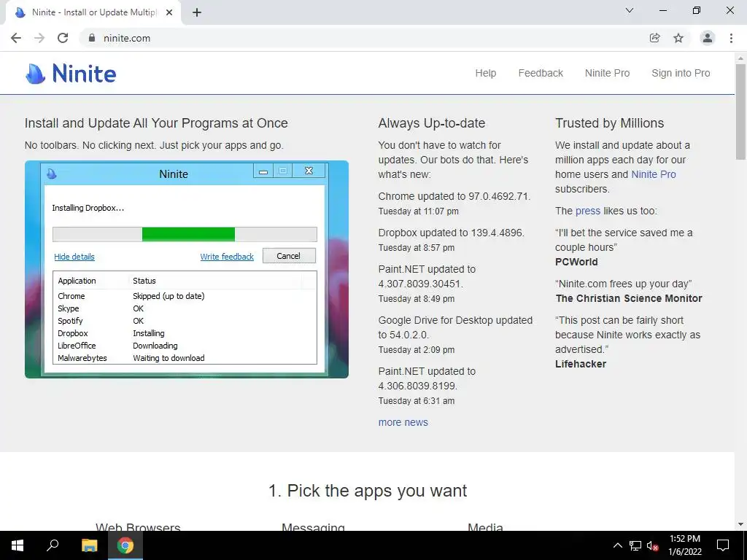This screenshot has height=560, width=747.
Task: Select the Ninite browser tab
Action: (x=93, y=12)
